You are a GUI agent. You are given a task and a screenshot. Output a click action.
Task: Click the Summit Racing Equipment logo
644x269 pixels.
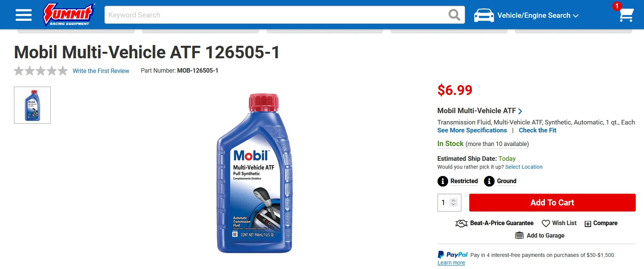pos(68,14)
